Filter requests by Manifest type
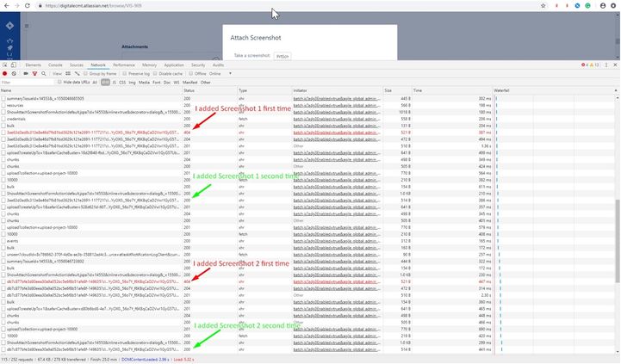This screenshot has height=364, width=621. click(190, 83)
